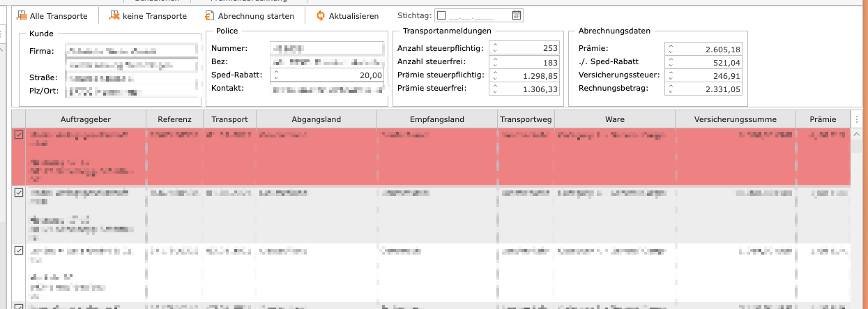Click the Versicherungssteuer value field
Screen dimensions: 868x309
tap(708, 75)
